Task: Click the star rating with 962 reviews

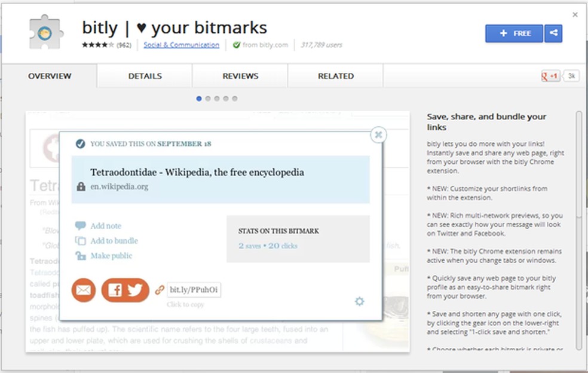Action: click(106, 45)
